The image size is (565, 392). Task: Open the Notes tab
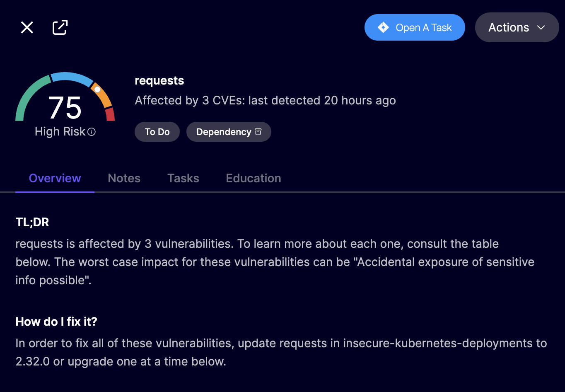(x=124, y=178)
